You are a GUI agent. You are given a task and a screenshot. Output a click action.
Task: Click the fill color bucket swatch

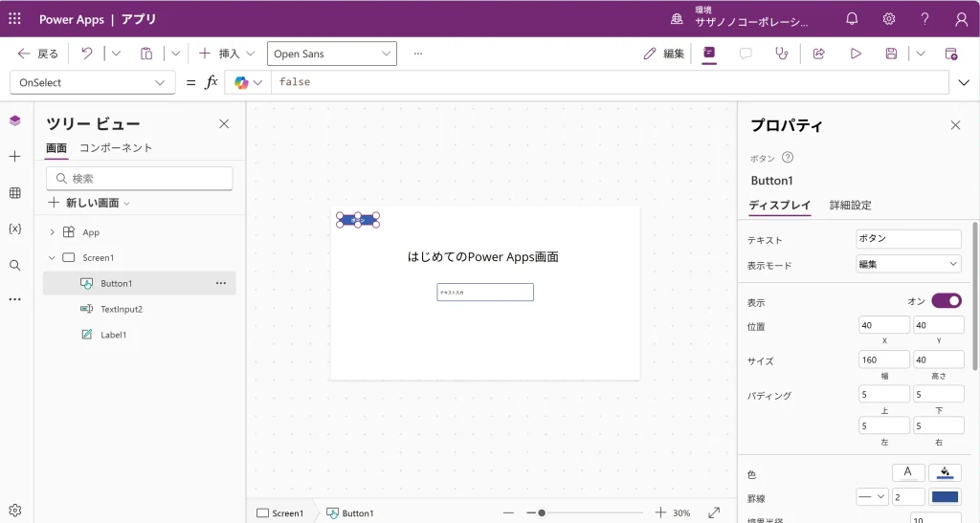point(945,472)
